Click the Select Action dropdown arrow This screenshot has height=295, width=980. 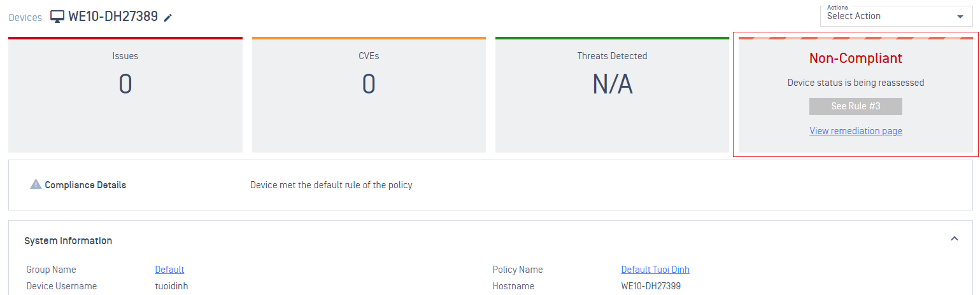(x=960, y=17)
